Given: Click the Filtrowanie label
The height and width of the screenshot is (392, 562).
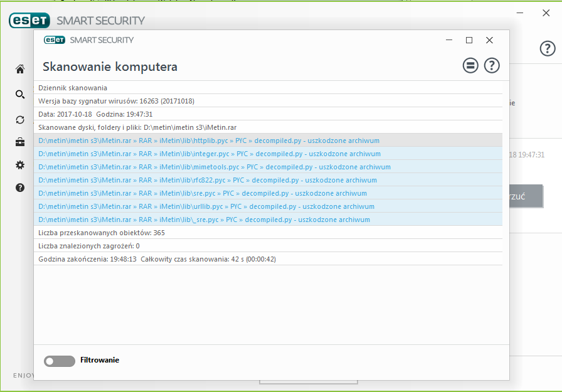Looking at the screenshot, I should [100, 360].
